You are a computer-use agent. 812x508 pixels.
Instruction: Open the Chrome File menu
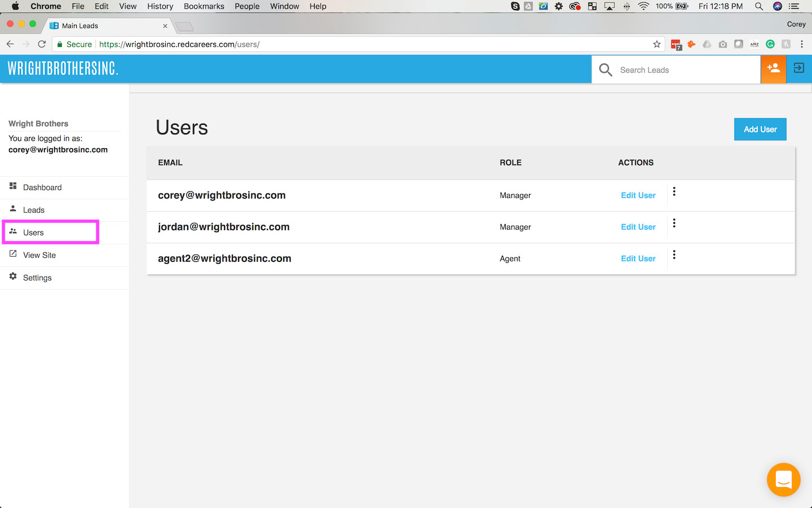(x=78, y=6)
